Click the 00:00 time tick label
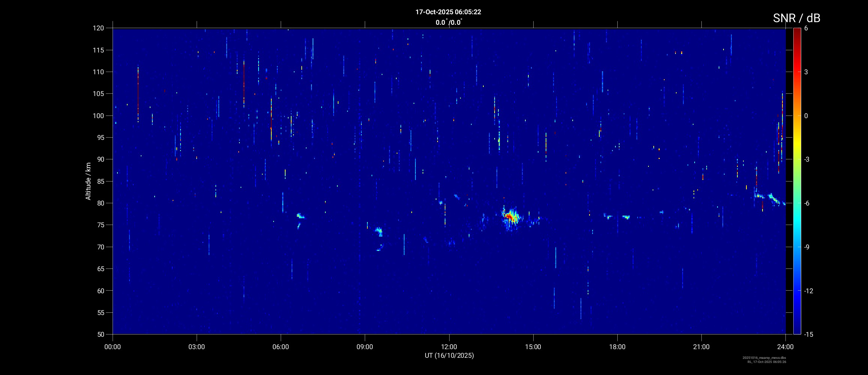 113,347
